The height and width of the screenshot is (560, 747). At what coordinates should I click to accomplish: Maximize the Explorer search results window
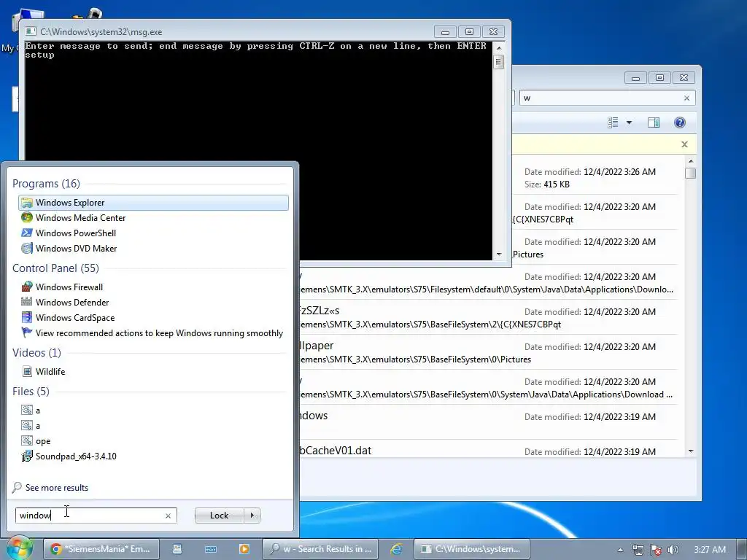coord(659,77)
